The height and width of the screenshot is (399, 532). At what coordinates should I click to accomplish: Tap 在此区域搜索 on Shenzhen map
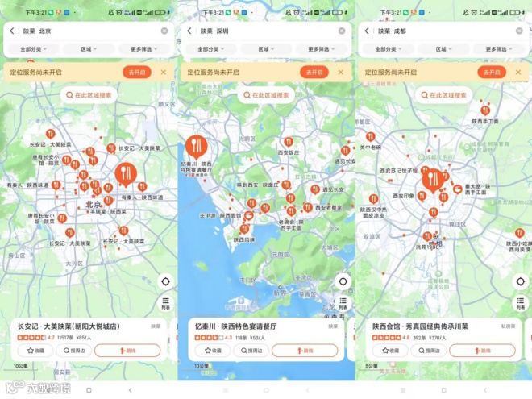266,95
